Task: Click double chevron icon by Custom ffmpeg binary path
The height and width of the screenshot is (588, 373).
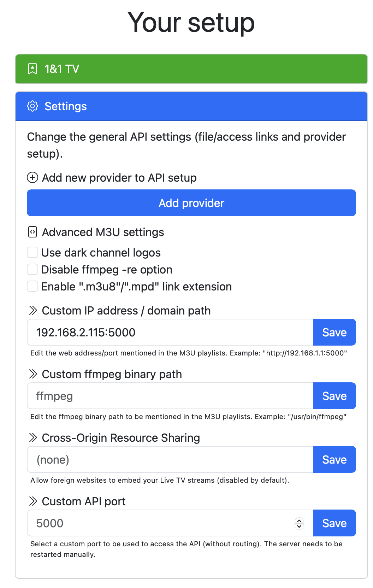Action: (33, 374)
